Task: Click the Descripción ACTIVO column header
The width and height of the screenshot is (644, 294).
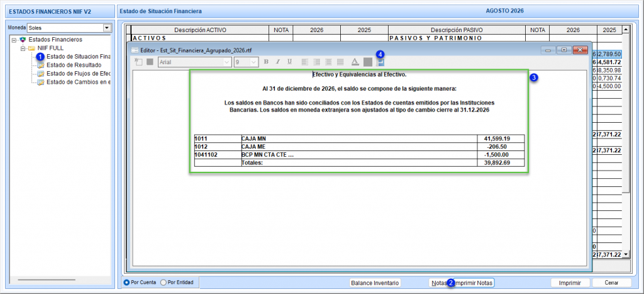Action: [200, 30]
